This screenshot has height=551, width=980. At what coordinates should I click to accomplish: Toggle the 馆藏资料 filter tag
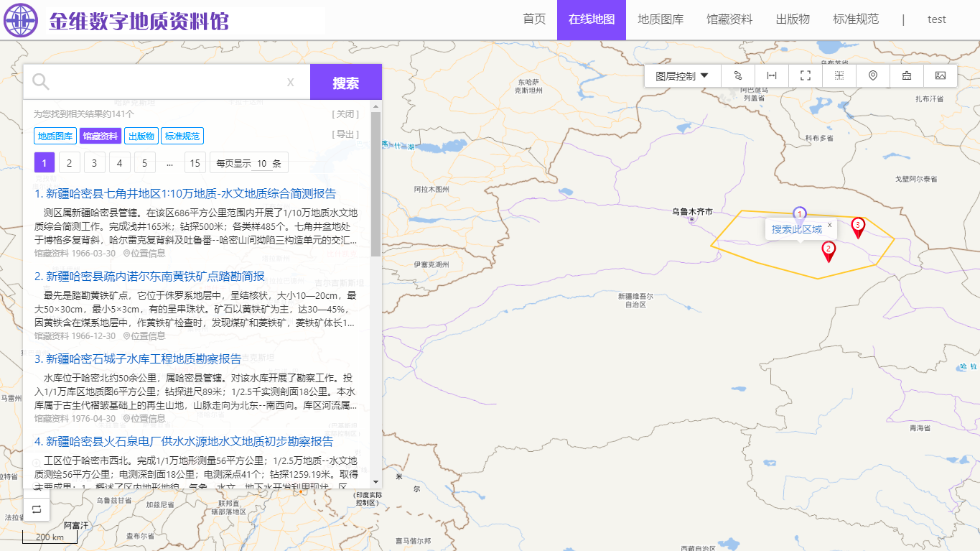coord(100,136)
